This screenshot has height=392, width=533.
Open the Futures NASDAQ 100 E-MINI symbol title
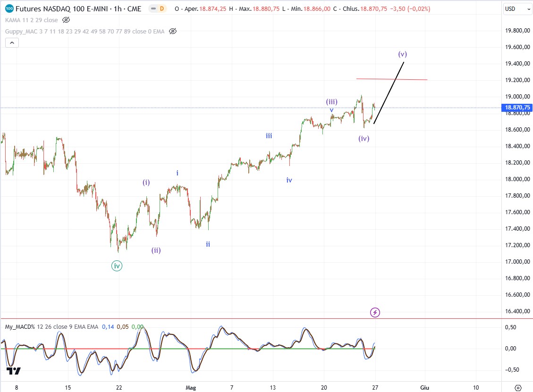[78, 9]
